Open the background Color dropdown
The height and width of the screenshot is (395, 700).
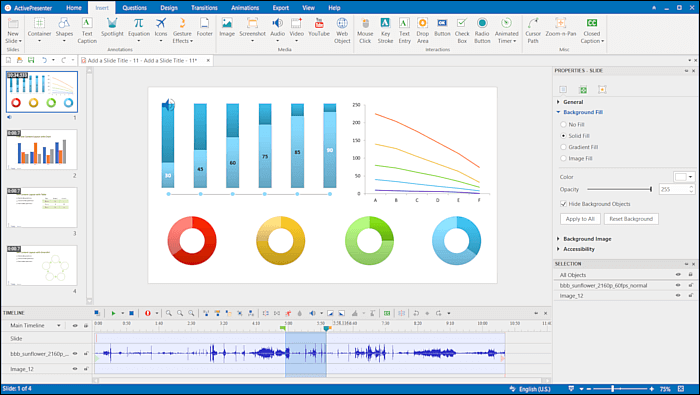(x=690, y=177)
